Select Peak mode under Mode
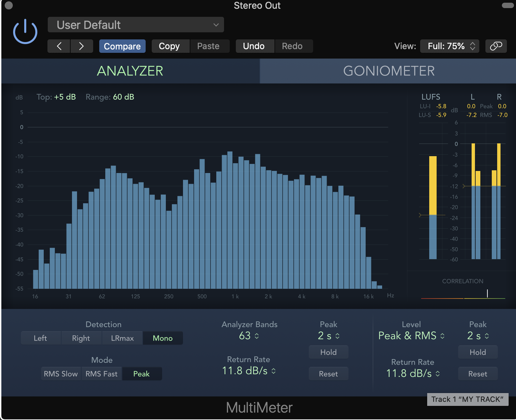Screen dimensions: 516x420 pos(142,374)
